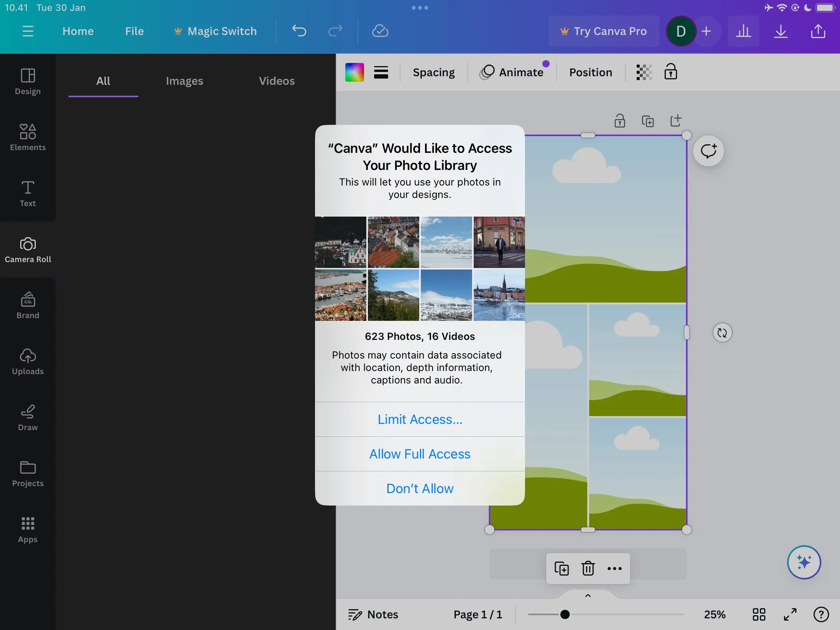Delete the selected element with trash icon
Viewport: 840px width, 630px height.
(588, 568)
